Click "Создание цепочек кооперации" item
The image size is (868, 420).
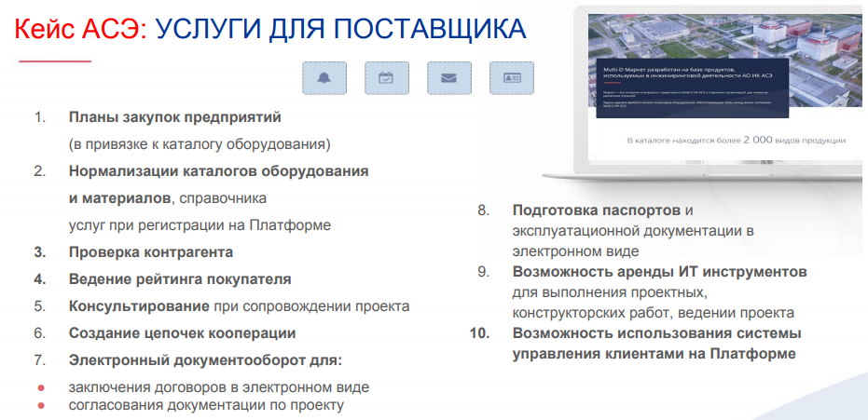(182, 332)
